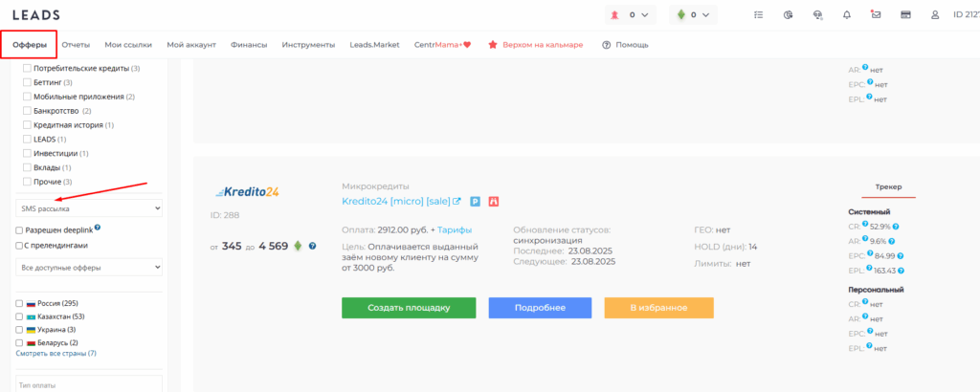
Task: Check the LEADS category checkbox
Action: [27, 140]
